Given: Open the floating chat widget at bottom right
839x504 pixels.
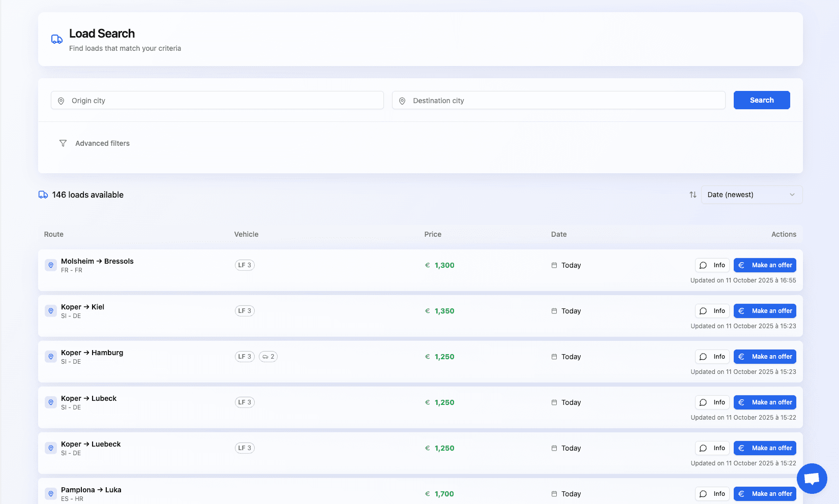Looking at the screenshot, I should (812, 478).
